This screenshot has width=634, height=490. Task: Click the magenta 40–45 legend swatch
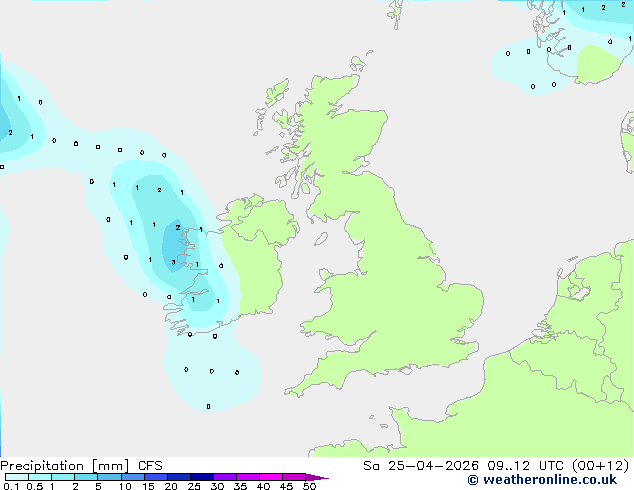click(271, 477)
